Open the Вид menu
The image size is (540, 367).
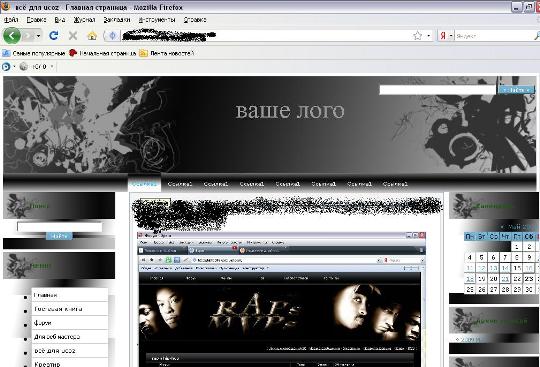point(60,20)
